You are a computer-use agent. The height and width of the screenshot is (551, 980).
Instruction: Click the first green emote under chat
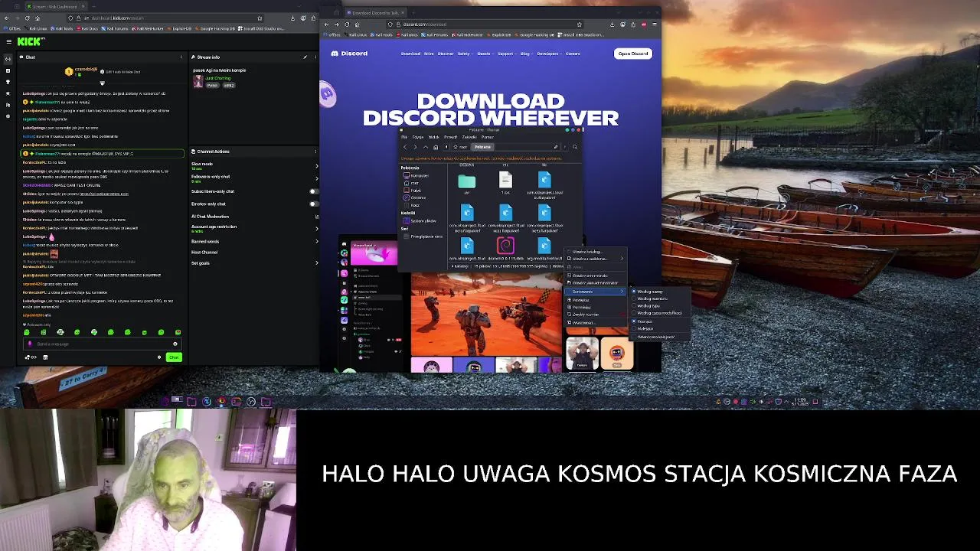pos(27,332)
